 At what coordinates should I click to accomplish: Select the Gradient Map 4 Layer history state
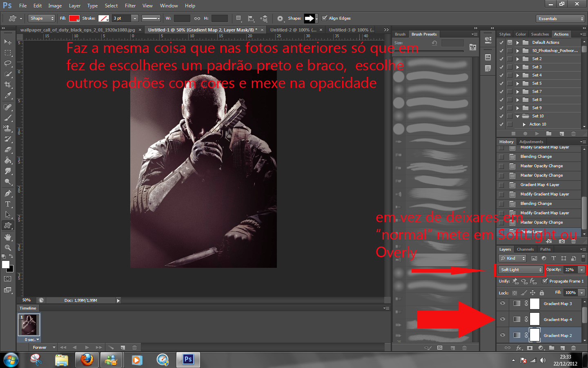coord(539,185)
